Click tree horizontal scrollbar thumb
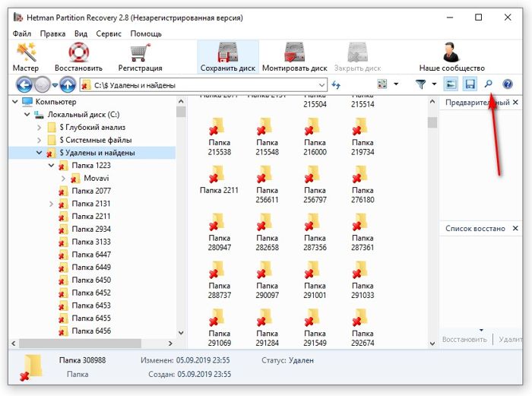532x396 pixels. point(80,344)
